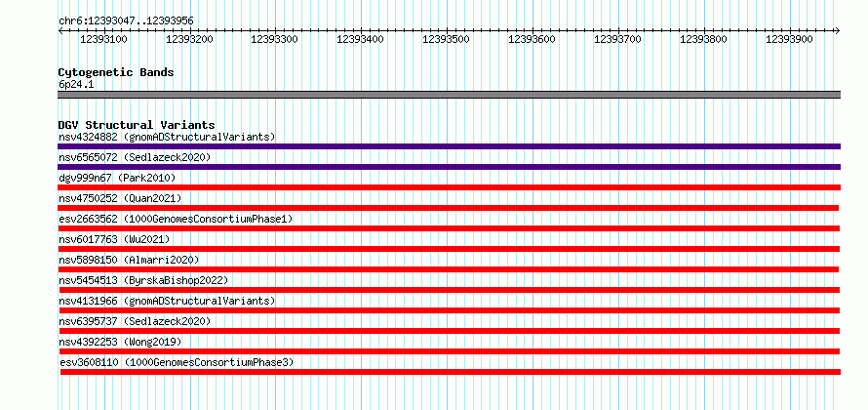
Task: Click the Cytogenetic Bands track title
Action: [116, 72]
